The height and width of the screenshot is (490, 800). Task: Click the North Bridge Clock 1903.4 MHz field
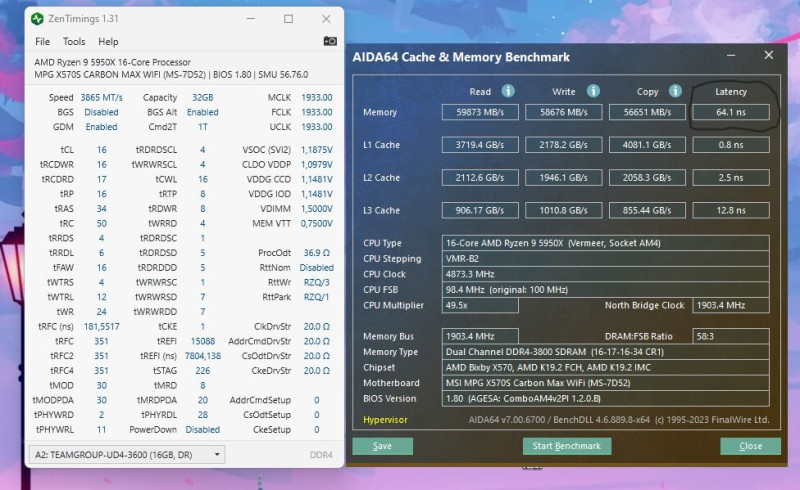[731, 305]
